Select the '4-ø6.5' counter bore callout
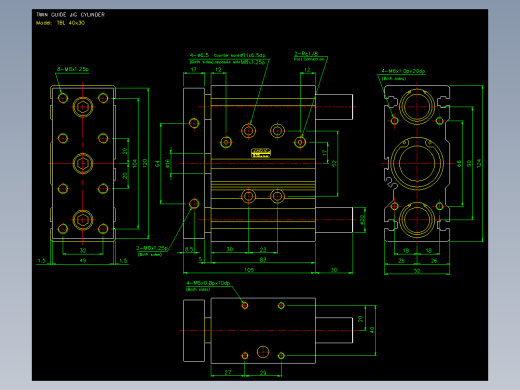Screen dimensions: 520x390 [199, 55]
